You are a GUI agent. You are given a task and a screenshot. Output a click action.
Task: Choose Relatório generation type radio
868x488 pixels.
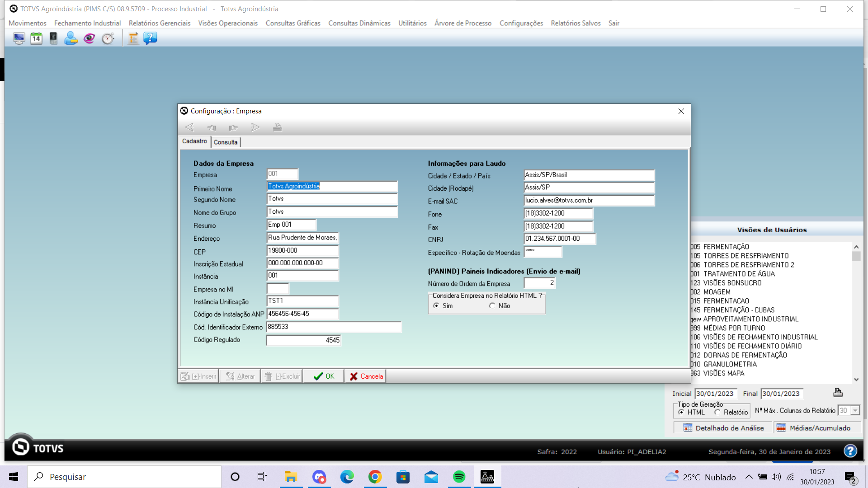point(717,412)
